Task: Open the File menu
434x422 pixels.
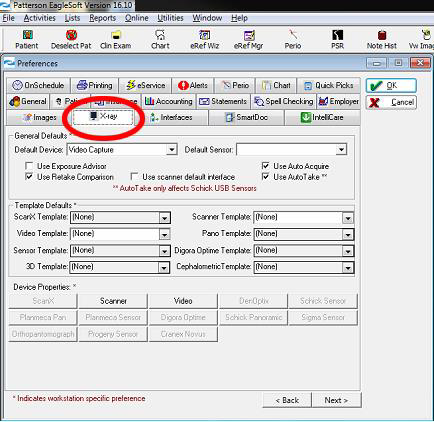Action: tap(8, 18)
